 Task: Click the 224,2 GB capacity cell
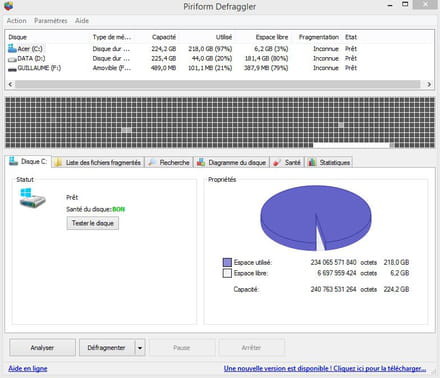click(x=164, y=49)
